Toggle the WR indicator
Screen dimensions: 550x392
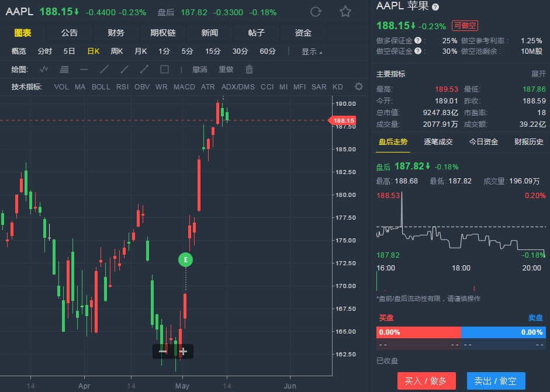161,87
